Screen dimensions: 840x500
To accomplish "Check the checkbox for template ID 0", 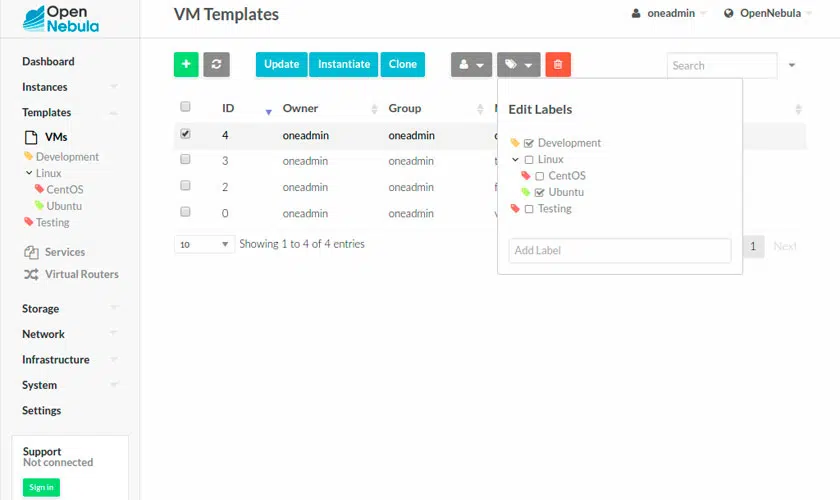I will coord(185,212).
